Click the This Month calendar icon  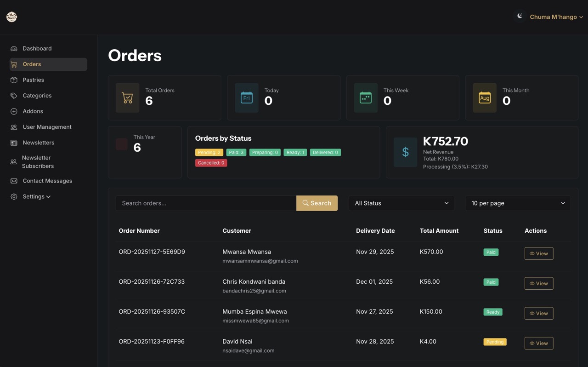click(x=484, y=97)
